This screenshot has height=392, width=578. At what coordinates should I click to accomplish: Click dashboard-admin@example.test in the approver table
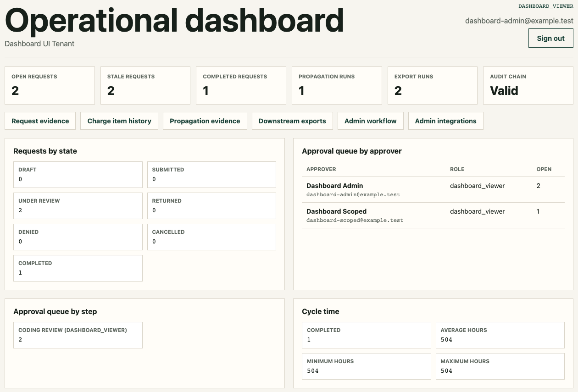(x=353, y=194)
